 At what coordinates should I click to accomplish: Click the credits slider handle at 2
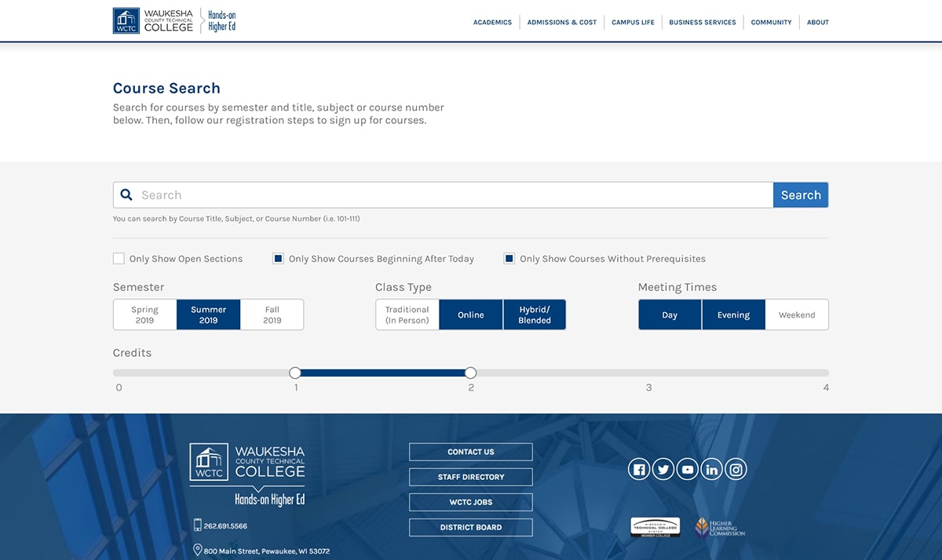pyautogui.click(x=470, y=373)
